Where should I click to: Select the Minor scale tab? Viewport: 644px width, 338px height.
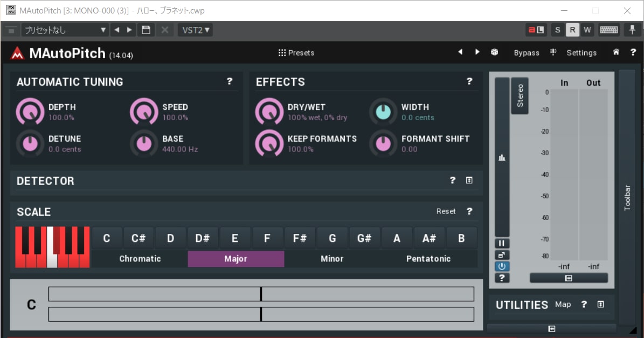332,259
